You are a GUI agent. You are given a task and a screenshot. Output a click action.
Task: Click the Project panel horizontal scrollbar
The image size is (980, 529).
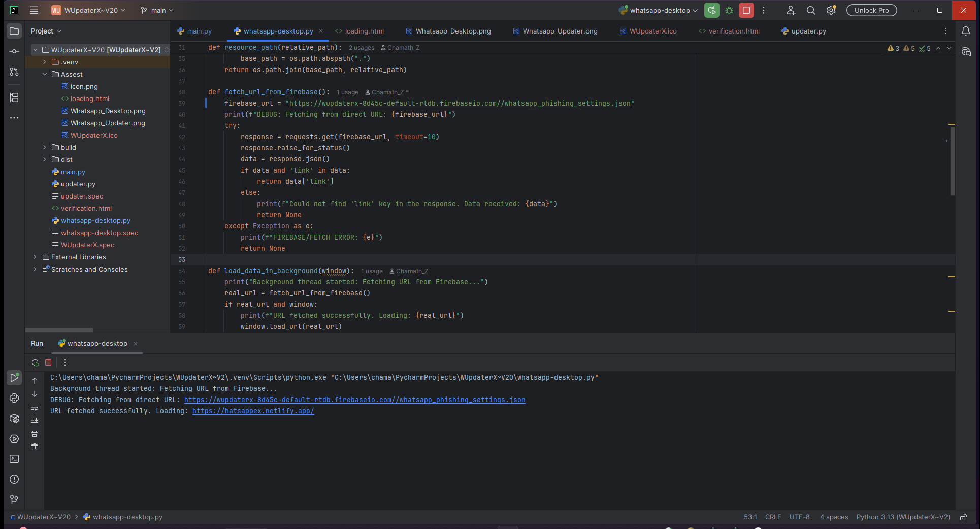[x=59, y=330]
